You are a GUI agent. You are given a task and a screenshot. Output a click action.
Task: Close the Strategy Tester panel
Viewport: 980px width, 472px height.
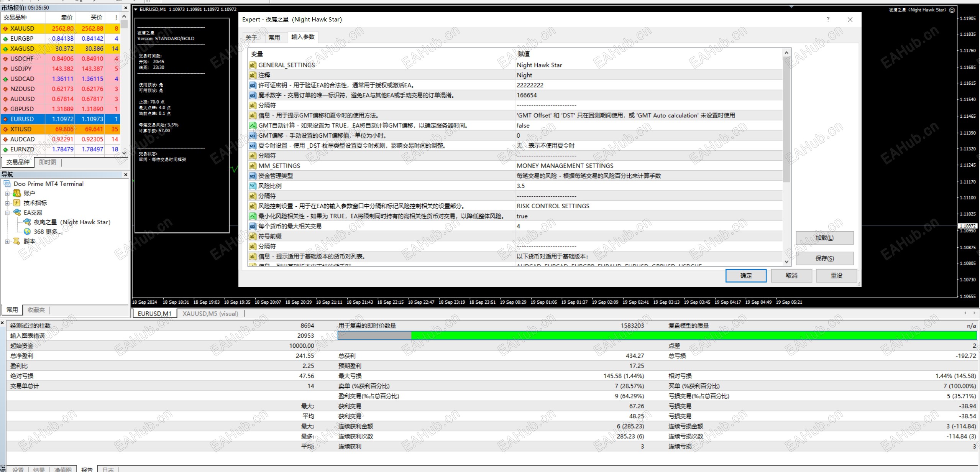click(2, 323)
